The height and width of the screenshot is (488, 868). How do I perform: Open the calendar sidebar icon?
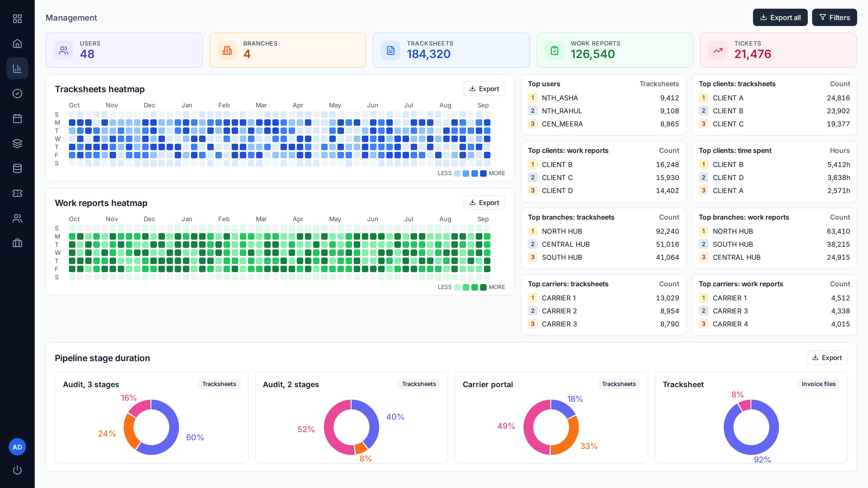pos(17,118)
